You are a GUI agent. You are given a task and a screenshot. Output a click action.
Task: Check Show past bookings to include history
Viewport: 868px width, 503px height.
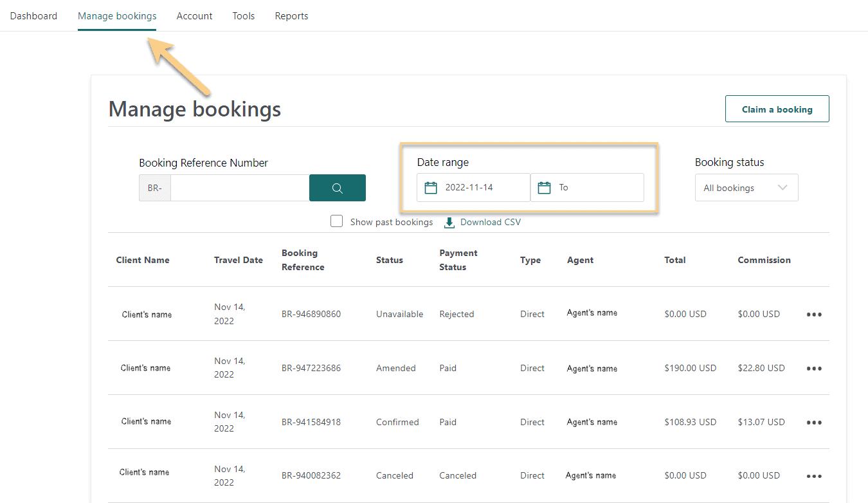[x=336, y=221]
